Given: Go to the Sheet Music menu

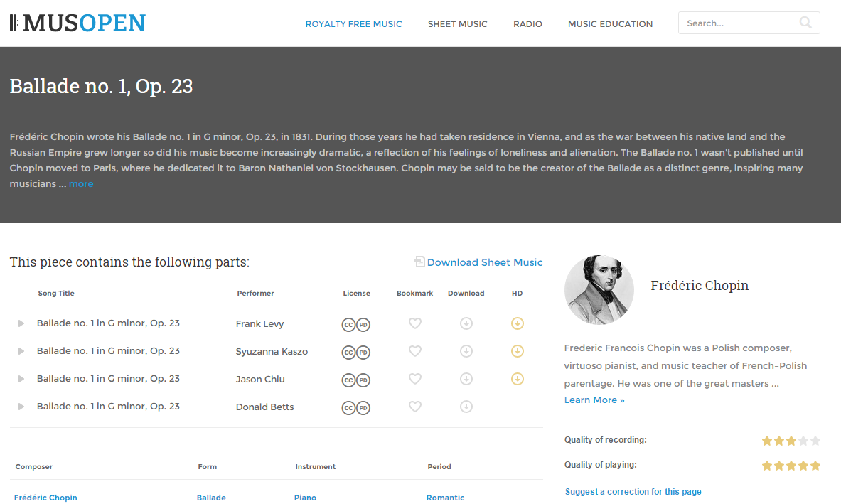Looking at the screenshot, I should tap(457, 24).
